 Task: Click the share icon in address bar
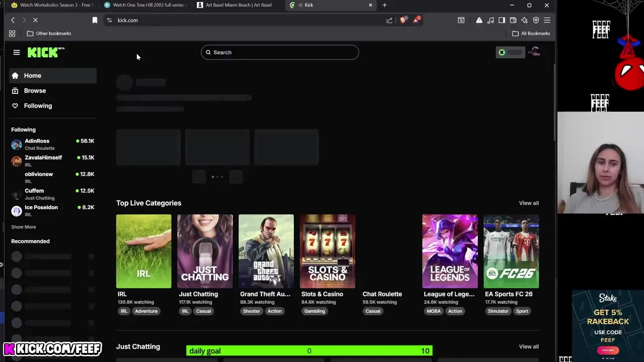click(x=389, y=20)
